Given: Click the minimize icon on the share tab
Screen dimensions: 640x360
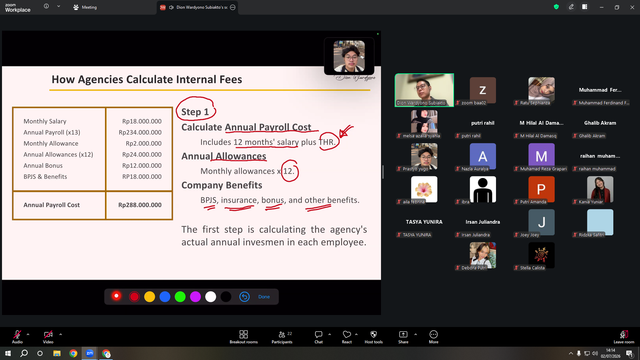Looking at the screenshot, I should coord(233,7).
